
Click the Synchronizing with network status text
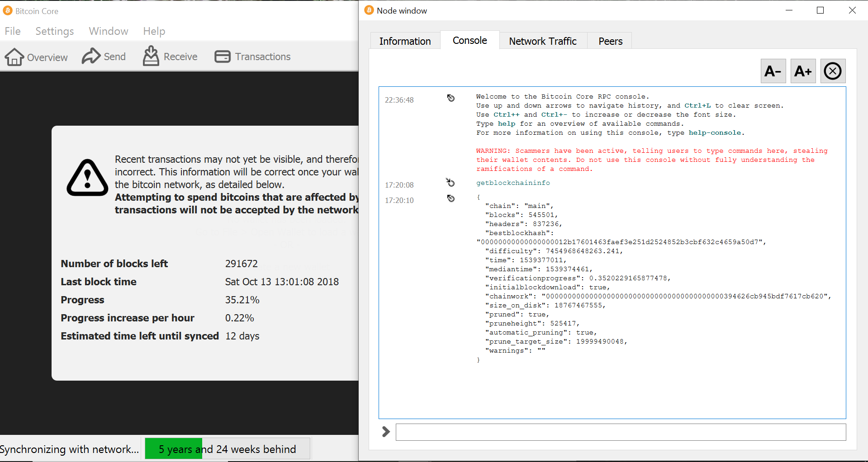(70, 449)
